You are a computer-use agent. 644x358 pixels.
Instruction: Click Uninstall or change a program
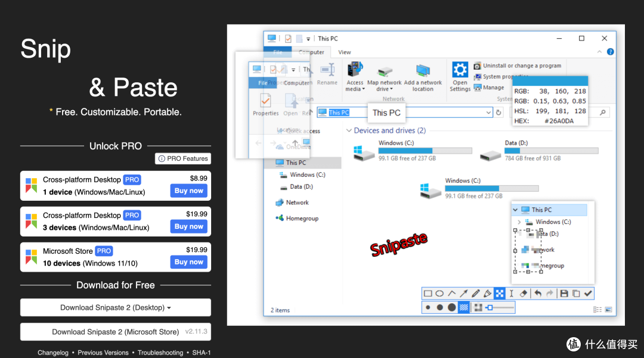point(518,66)
